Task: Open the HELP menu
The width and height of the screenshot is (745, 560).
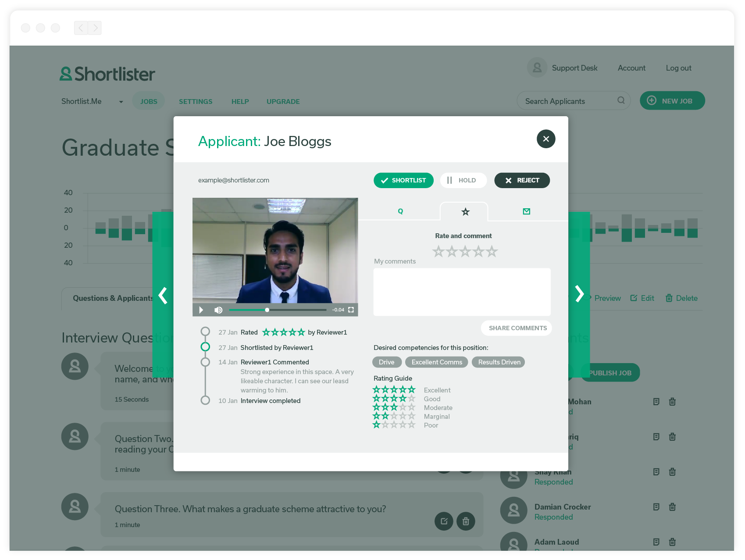Action: tap(240, 102)
